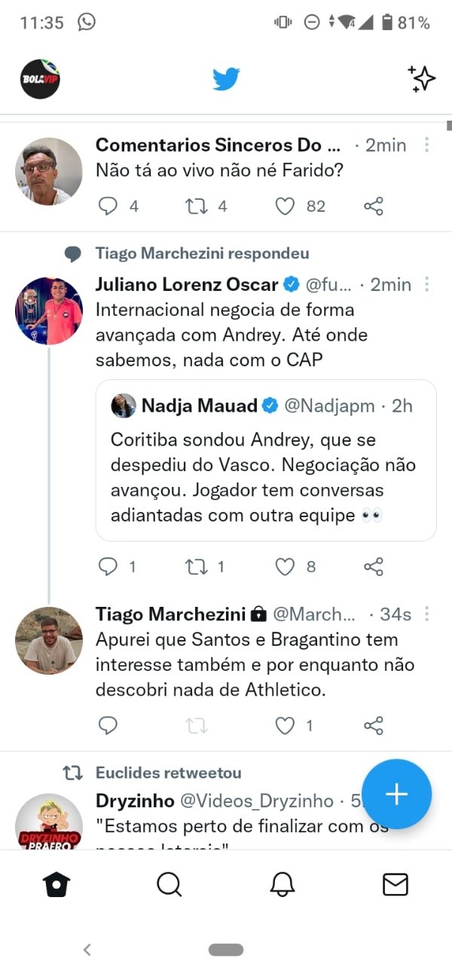Retweet the Comentarios Sinceros tweet
Image resolution: width=452 pixels, height=980 pixels.
pyautogui.click(x=197, y=206)
